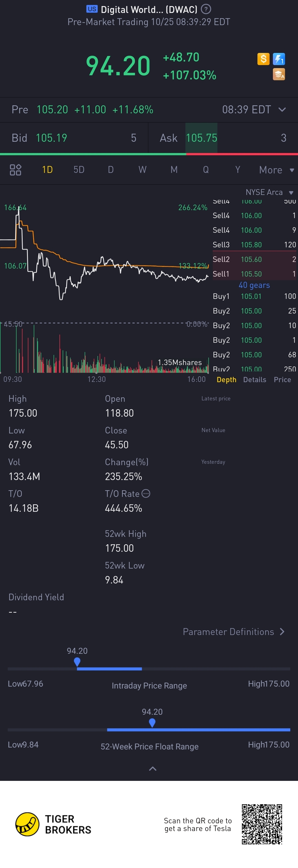
Task: Collapse the details with the up chevron
Action: coord(153,768)
